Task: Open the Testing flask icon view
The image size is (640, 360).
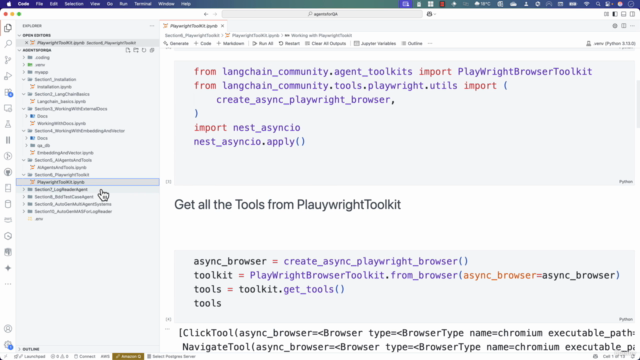Action: pyautogui.click(x=8, y=124)
